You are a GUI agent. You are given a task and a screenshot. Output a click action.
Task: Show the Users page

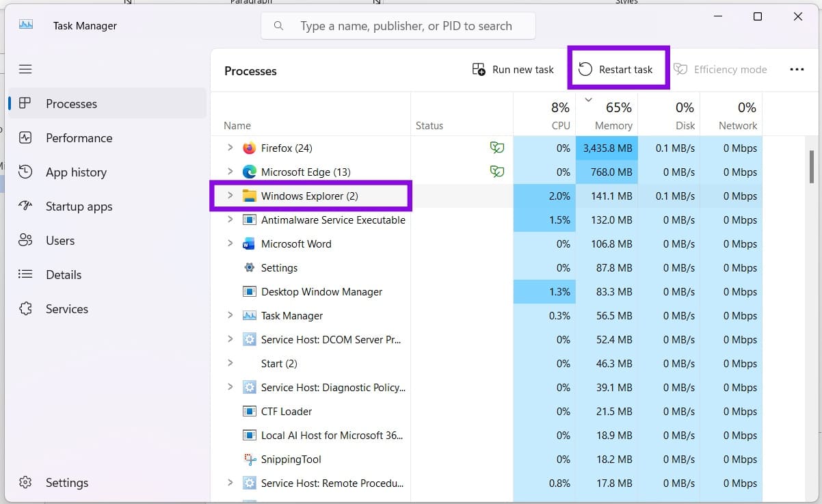(x=107, y=240)
